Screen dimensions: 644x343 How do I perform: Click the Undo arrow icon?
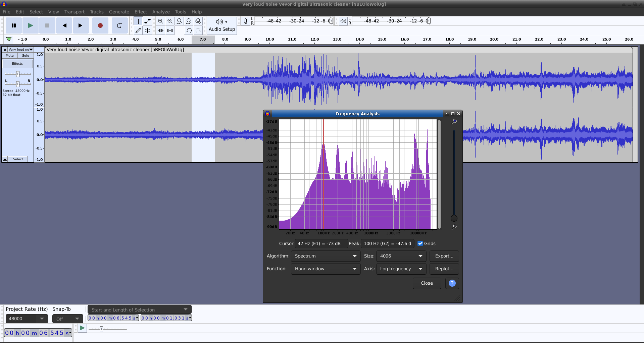[x=189, y=31]
